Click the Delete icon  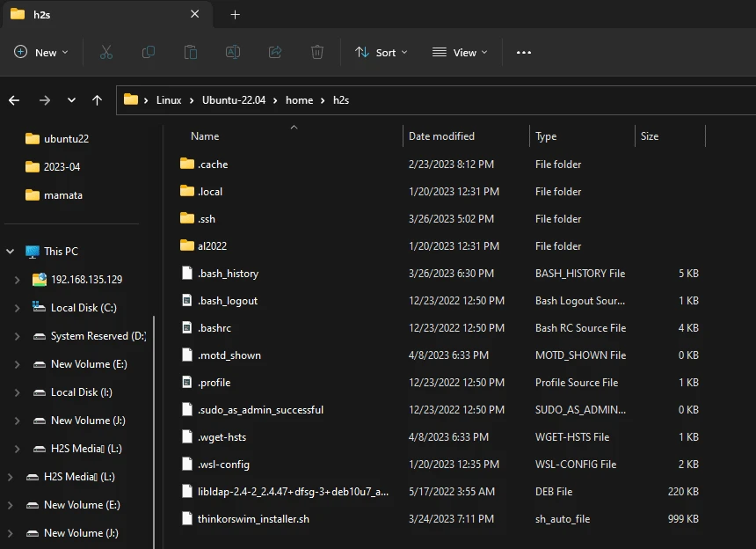coord(317,52)
